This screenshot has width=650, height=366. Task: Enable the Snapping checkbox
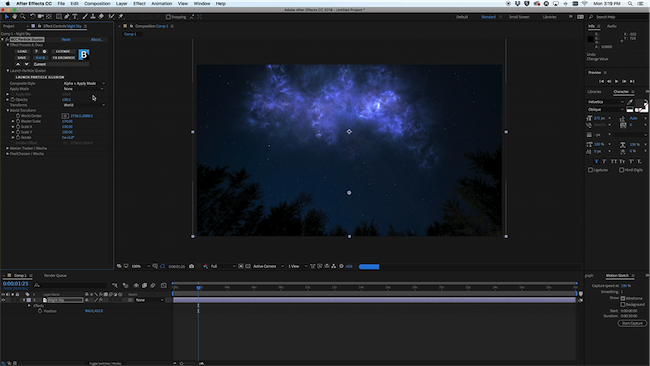pos(168,17)
